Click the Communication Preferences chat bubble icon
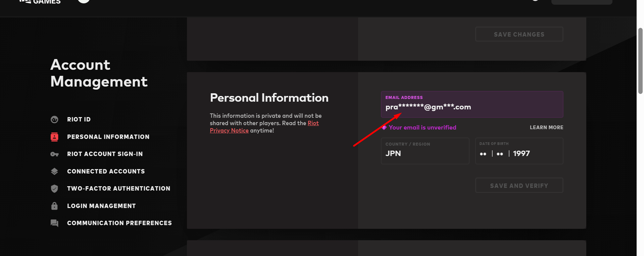This screenshot has height=256, width=644. pyautogui.click(x=54, y=223)
